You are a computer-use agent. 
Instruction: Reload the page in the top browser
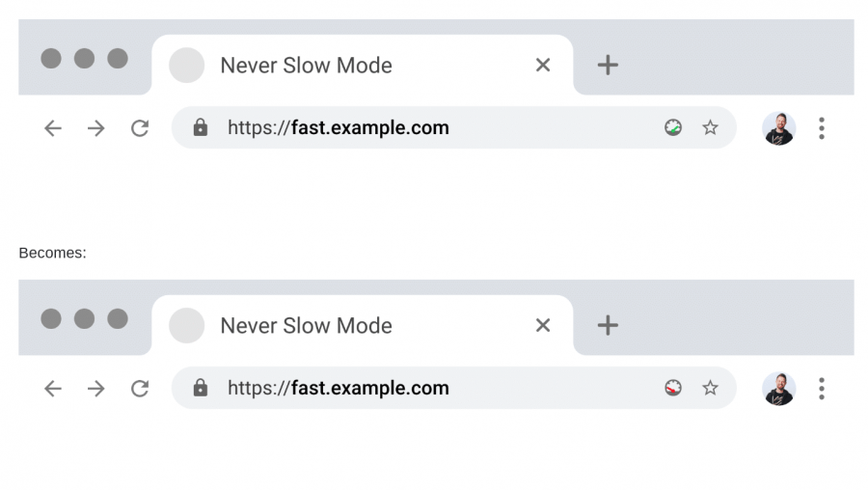(x=140, y=128)
